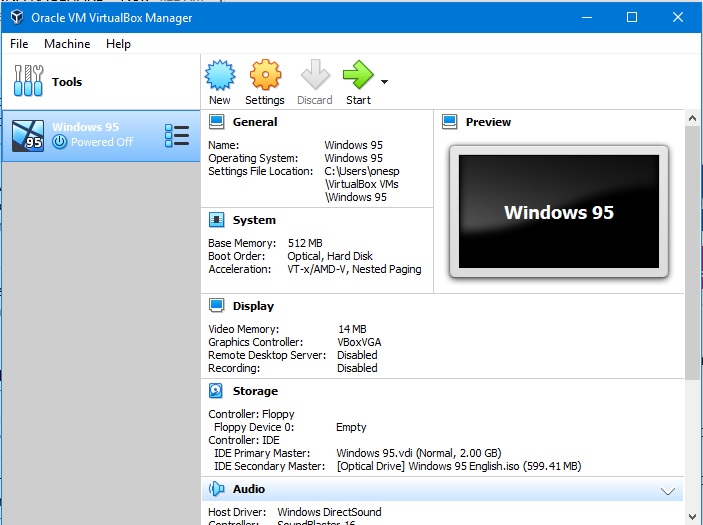Click the Windows 95 VM icon
703x525 pixels.
click(x=28, y=135)
